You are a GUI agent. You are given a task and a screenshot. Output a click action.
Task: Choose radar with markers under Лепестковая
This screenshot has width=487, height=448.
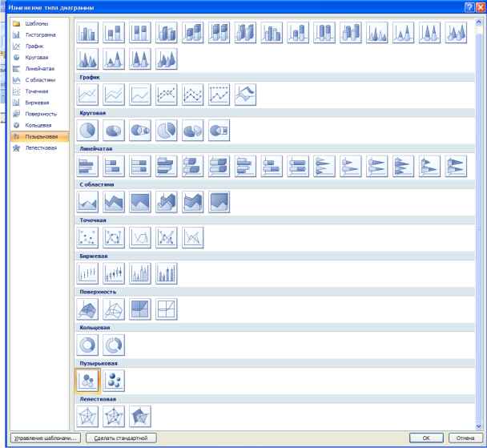click(x=114, y=416)
